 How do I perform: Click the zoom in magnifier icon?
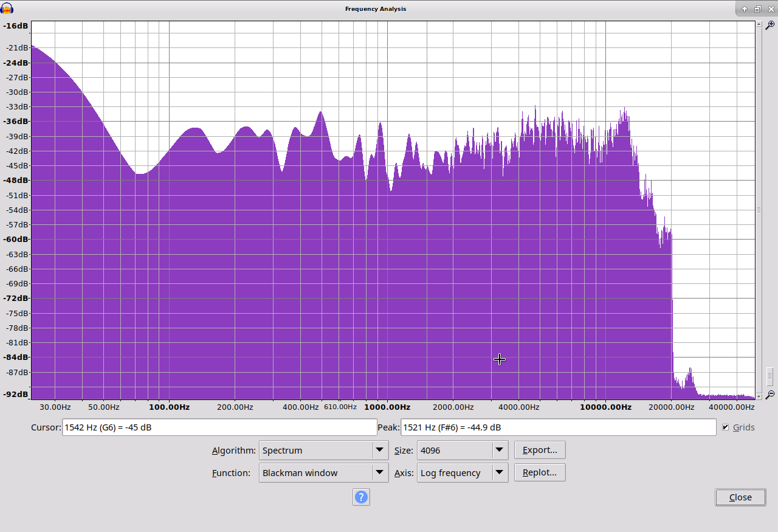click(769, 26)
